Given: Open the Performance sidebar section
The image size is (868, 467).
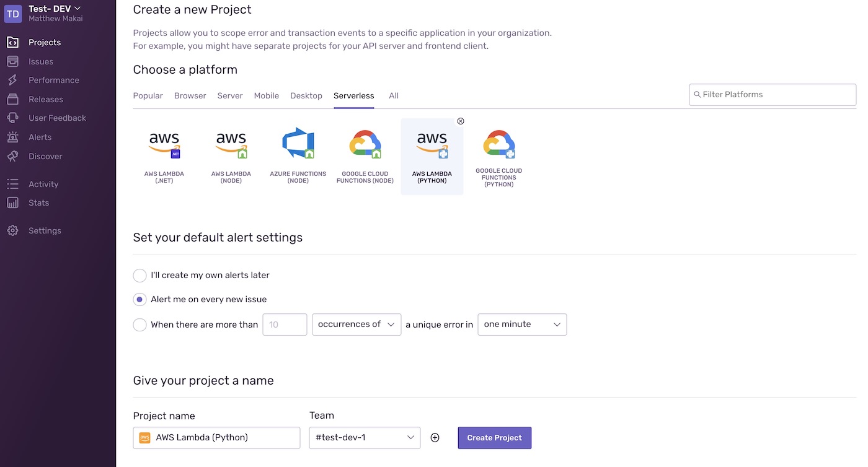Looking at the screenshot, I should coord(53,80).
